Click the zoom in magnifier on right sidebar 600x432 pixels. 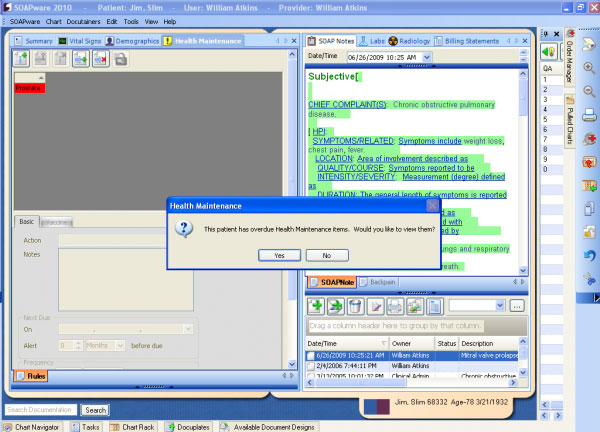[x=590, y=68]
